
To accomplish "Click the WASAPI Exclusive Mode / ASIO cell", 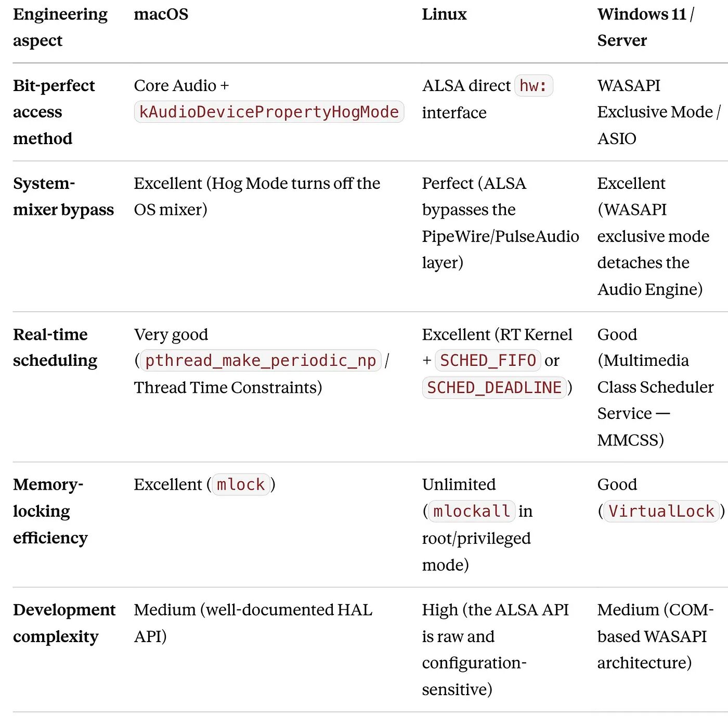I will [x=659, y=112].
